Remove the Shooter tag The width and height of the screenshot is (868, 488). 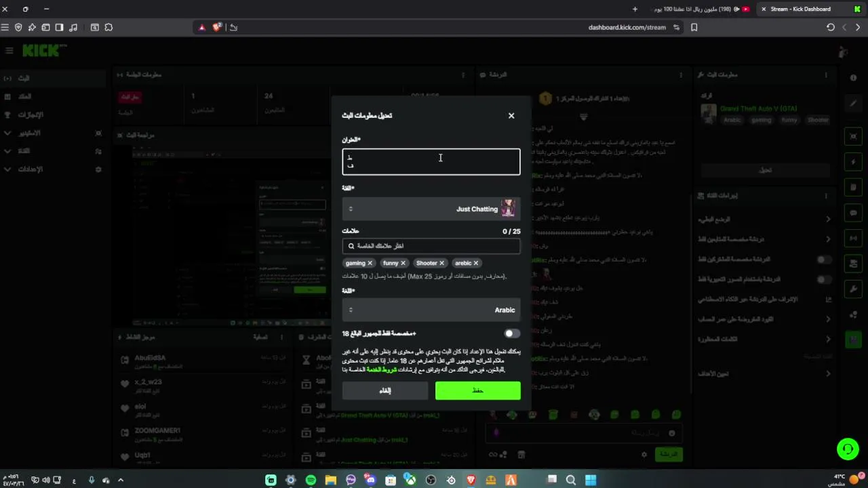click(x=441, y=263)
